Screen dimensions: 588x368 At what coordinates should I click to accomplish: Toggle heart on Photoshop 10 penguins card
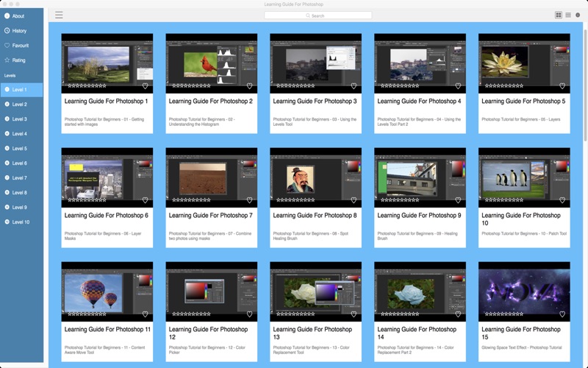pos(562,200)
